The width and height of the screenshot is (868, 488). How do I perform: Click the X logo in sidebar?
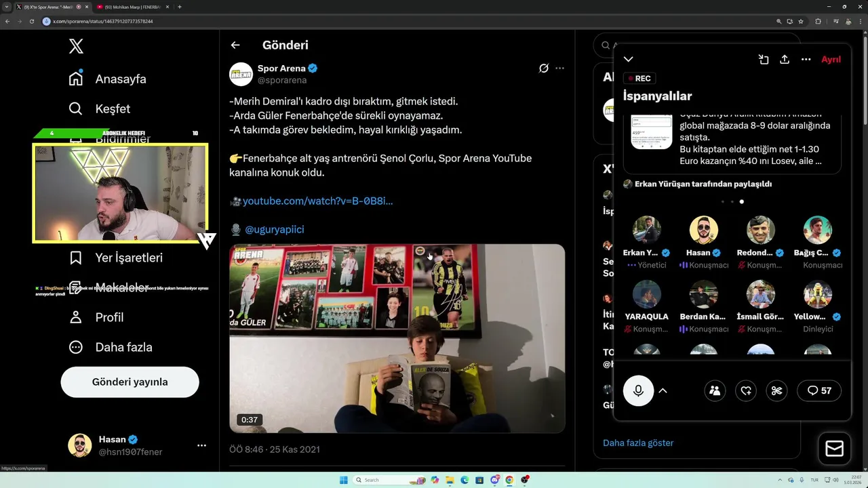pyautogui.click(x=76, y=46)
